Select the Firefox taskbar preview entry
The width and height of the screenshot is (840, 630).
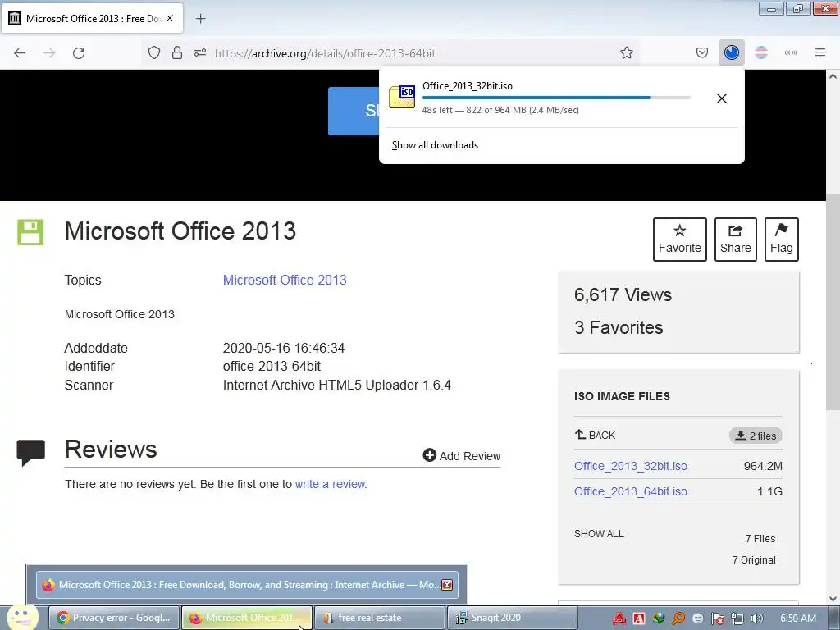click(x=246, y=584)
